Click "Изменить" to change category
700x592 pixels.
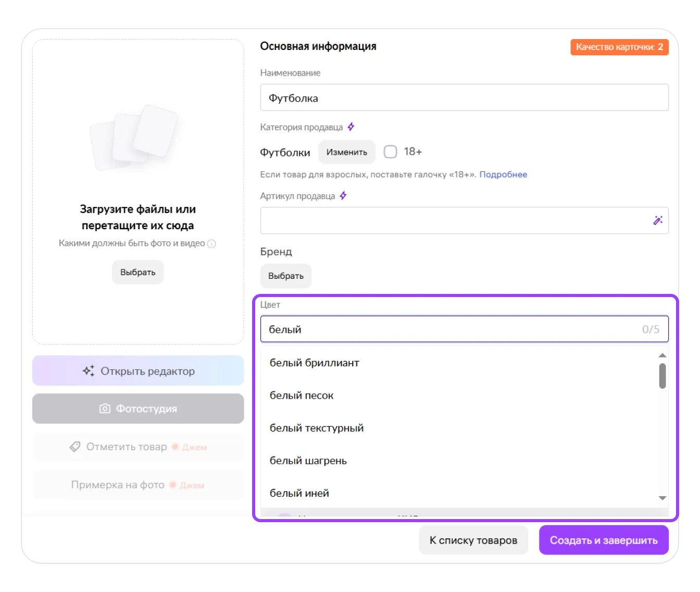click(346, 152)
